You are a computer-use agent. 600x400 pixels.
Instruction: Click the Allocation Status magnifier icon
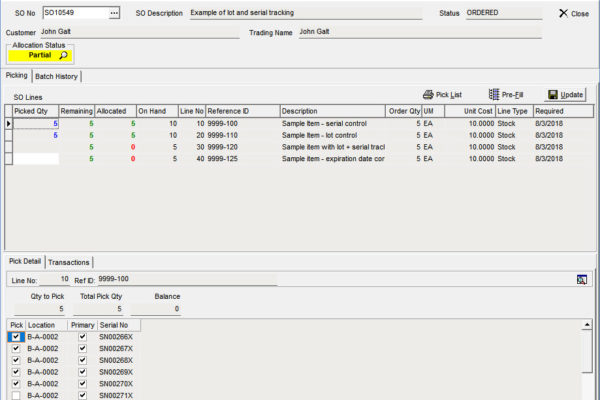pos(64,56)
